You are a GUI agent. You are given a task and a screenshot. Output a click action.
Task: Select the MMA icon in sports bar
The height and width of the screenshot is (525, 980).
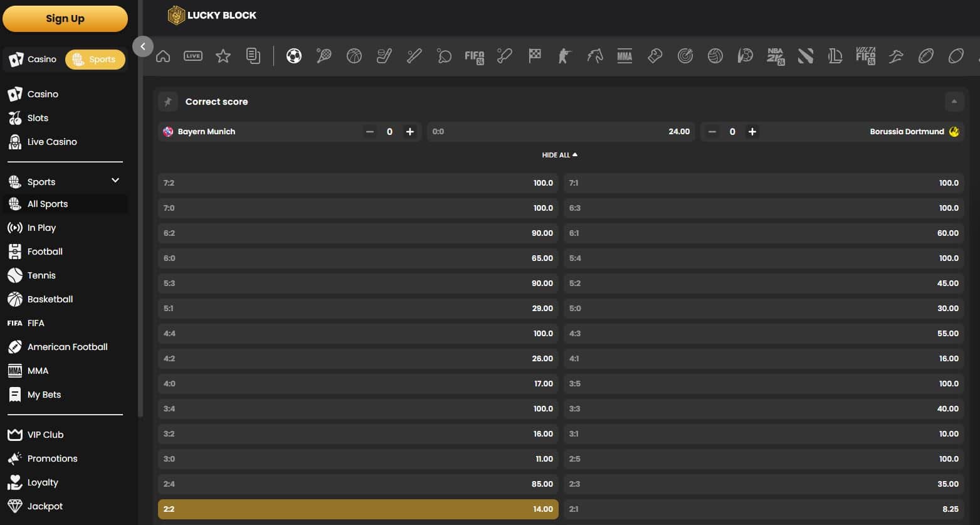(625, 56)
